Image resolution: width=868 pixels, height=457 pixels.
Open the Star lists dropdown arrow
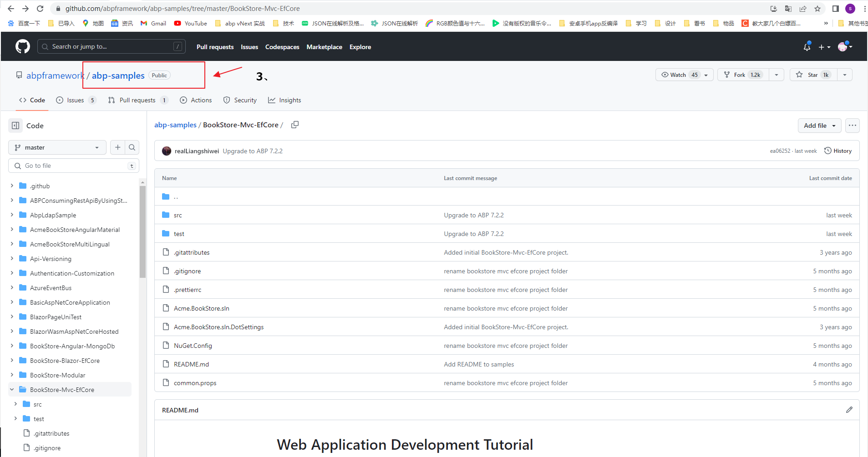tap(845, 75)
